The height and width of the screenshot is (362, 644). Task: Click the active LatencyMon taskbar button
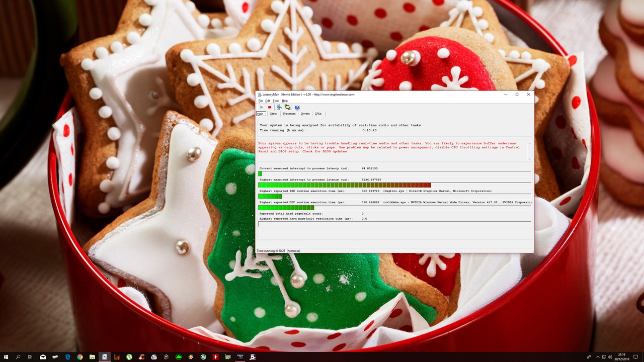(x=105, y=357)
